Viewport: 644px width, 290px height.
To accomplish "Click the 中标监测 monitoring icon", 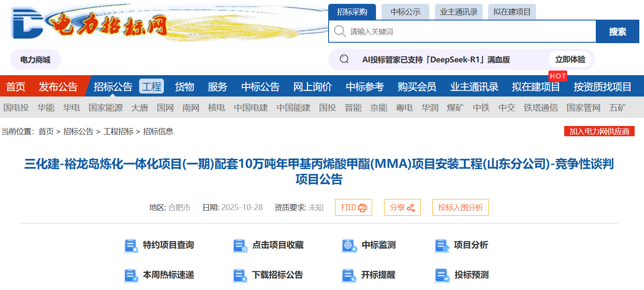I will 349,245.
